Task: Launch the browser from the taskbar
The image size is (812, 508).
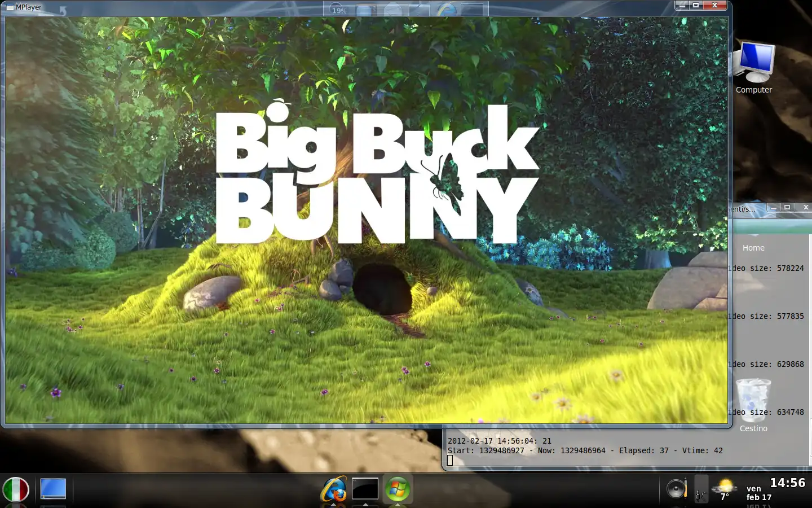Action: pos(333,489)
